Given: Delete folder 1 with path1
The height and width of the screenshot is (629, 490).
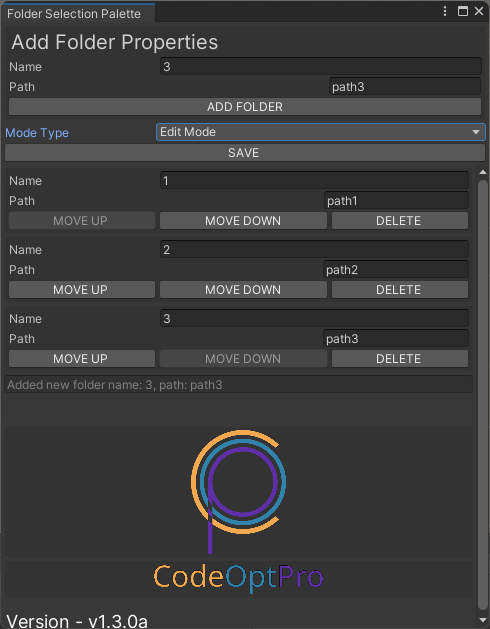Looking at the screenshot, I should tap(400, 221).
